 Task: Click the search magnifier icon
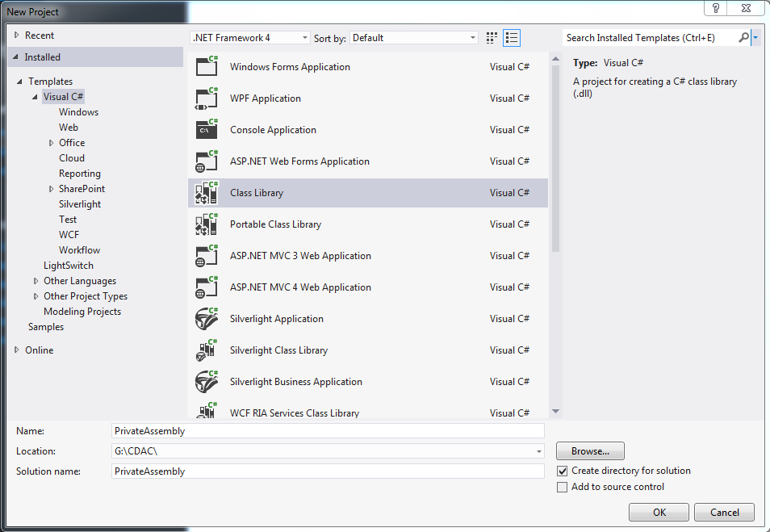point(743,38)
